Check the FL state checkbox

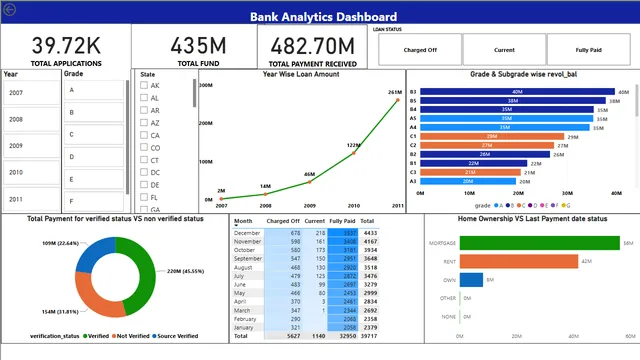(144, 197)
